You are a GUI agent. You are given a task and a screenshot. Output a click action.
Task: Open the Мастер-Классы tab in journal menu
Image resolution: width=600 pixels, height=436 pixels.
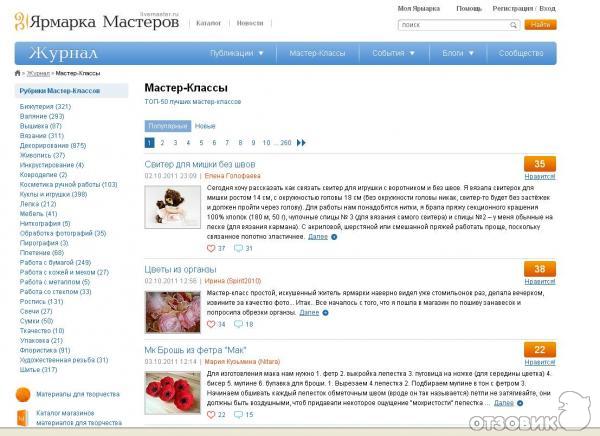pos(317,53)
